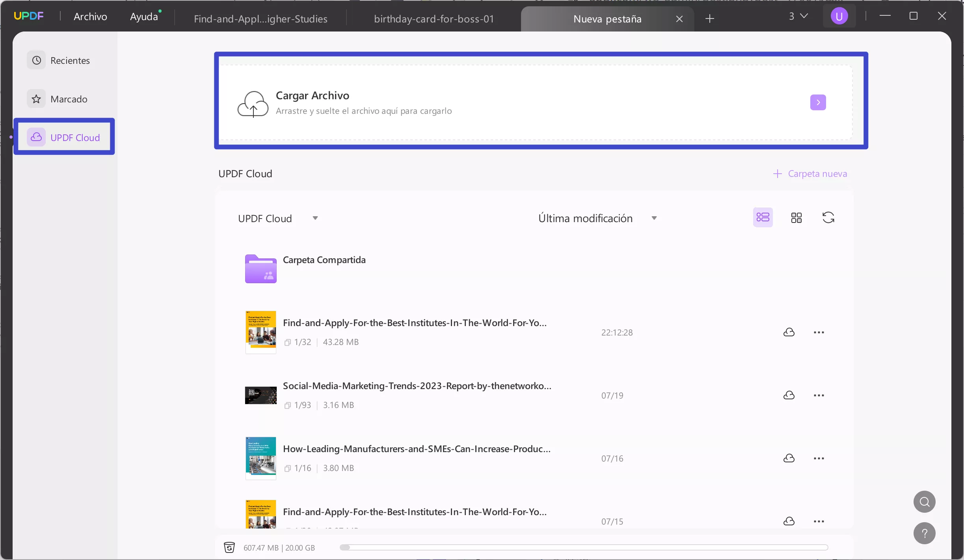Open the Find-and-Apply file dated 07/15
Image resolution: width=964 pixels, height=560 pixels.
point(415,512)
